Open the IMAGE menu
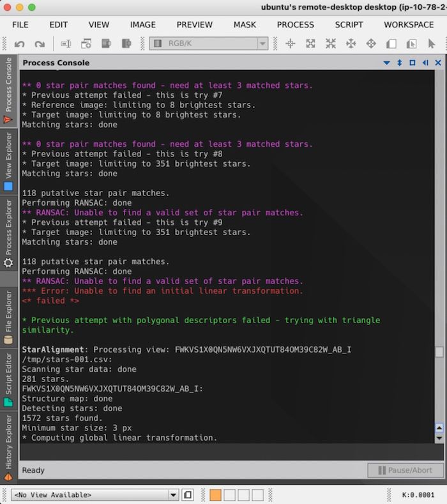The width and height of the screenshot is (447, 504). click(143, 25)
